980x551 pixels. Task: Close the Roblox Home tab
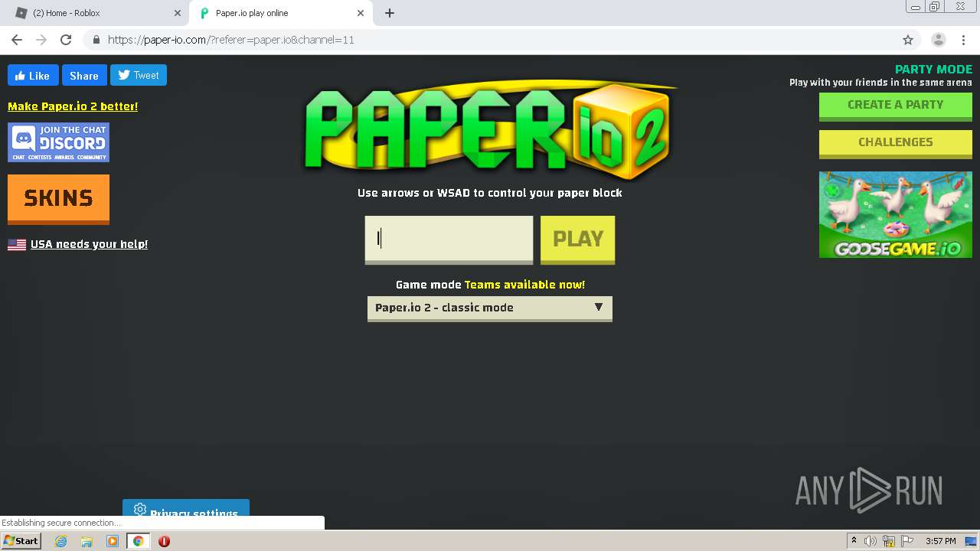pyautogui.click(x=178, y=13)
